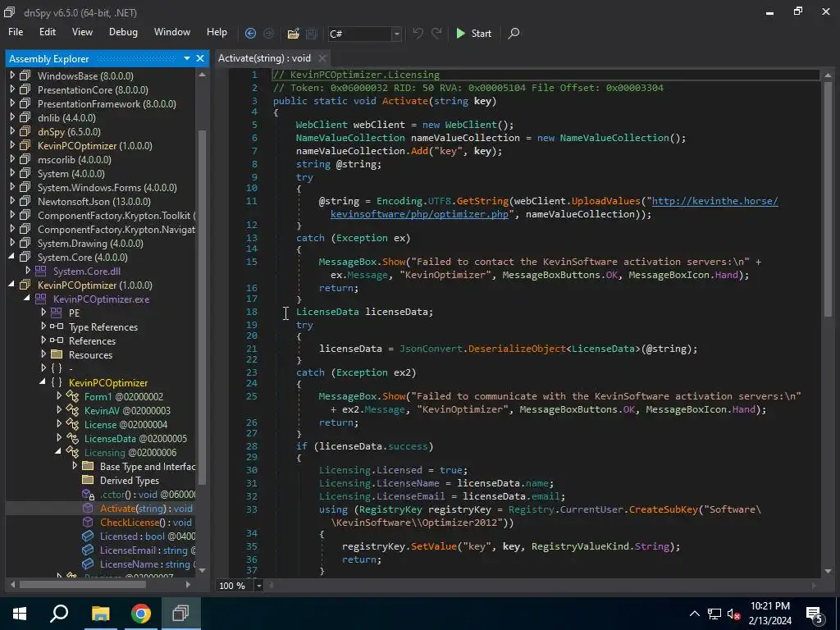This screenshot has height=630, width=840.
Task: Click the Redo toolbar icon
Action: click(x=436, y=33)
